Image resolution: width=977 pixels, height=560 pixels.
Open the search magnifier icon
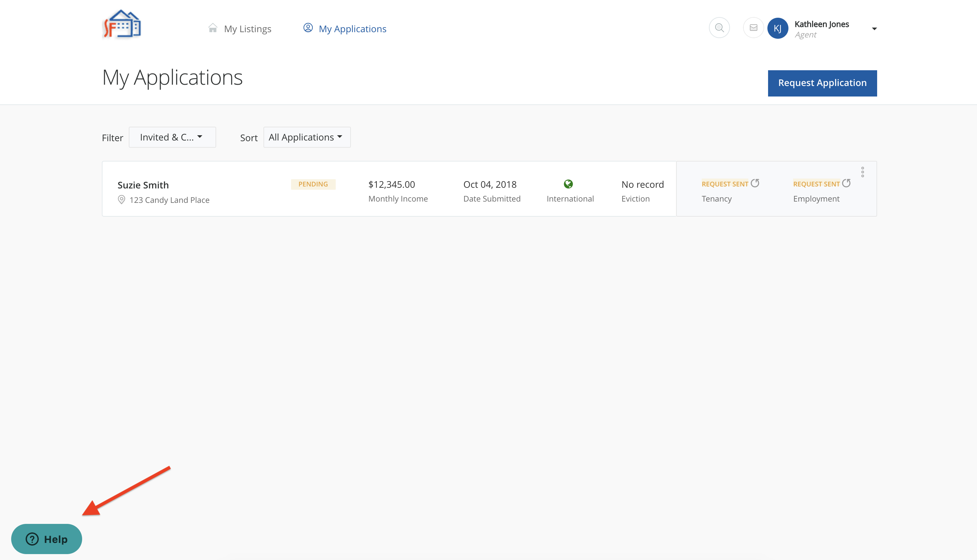click(x=719, y=28)
